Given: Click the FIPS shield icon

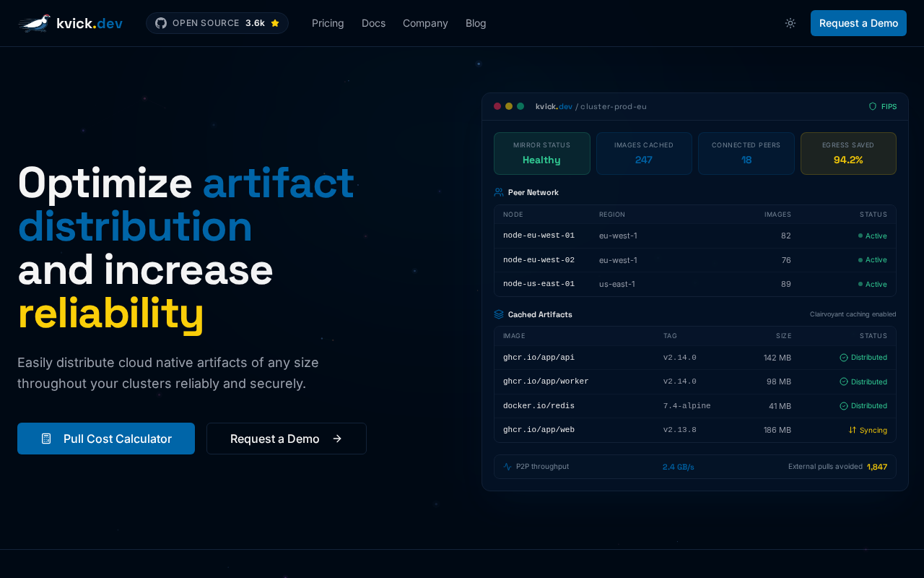Looking at the screenshot, I should tap(873, 106).
